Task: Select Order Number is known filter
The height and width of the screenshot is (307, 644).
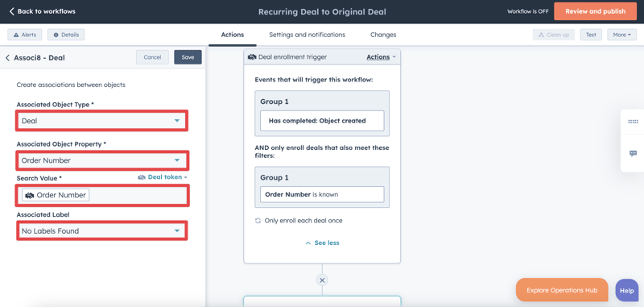Action: point(322,194)
